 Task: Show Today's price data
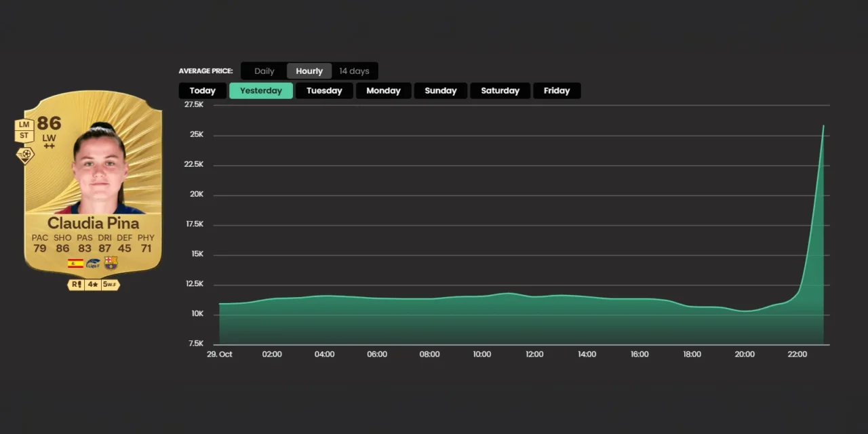pyautogui.click(x=202, y=90)
